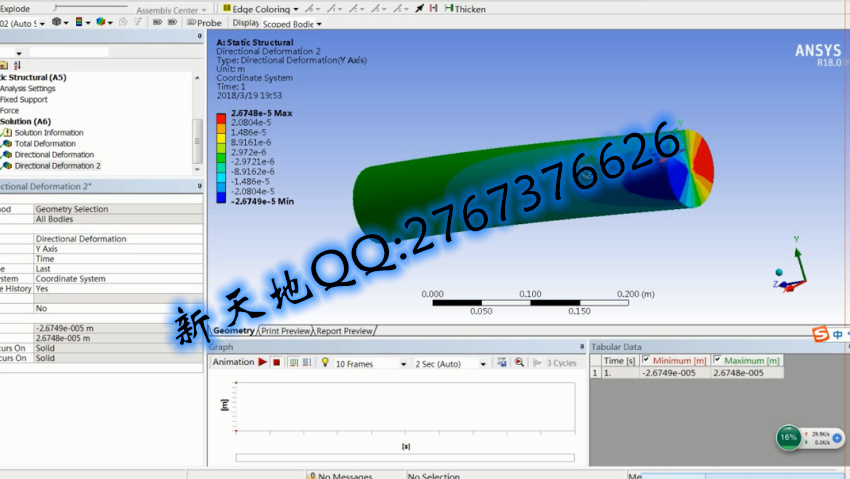Select Directional Deformation 2 in the tree
The width and height of the screenshot is (850, 479).
pos(57,166)
